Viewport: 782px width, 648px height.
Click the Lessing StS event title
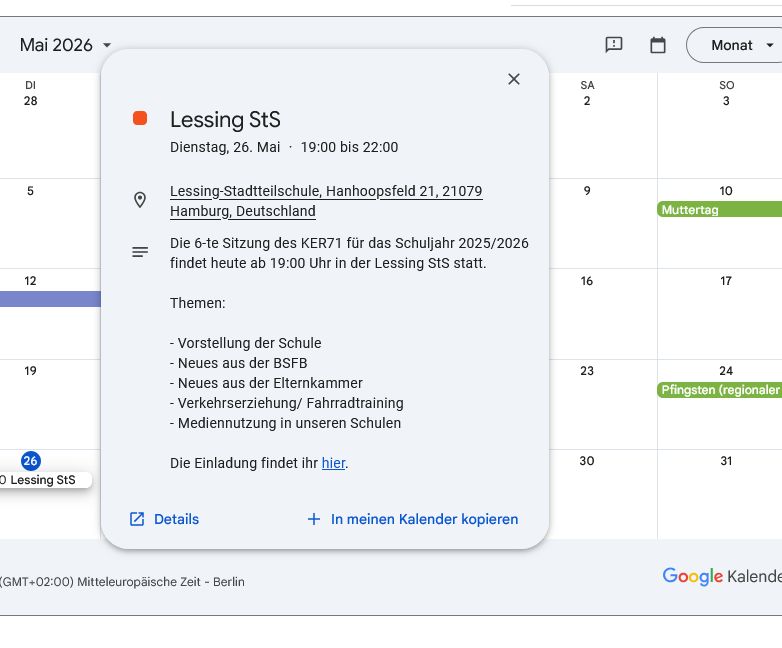click(x=225, y=120)
